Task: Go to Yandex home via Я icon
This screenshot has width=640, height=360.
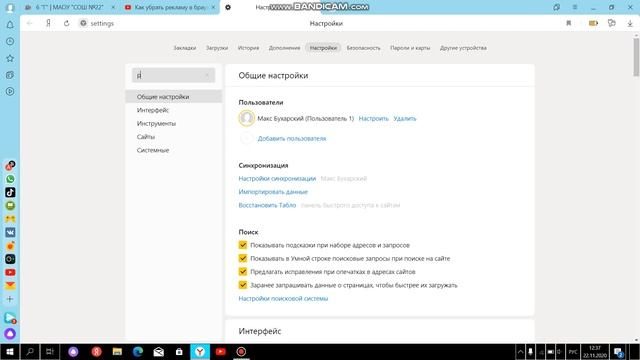Action: click(49, 24)
